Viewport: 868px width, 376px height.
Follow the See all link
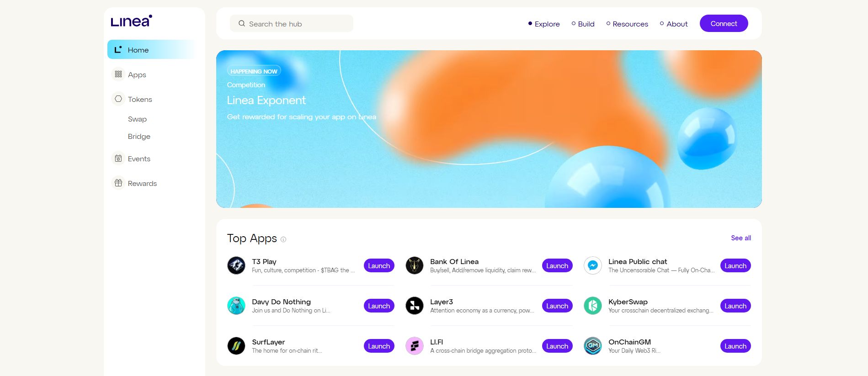pos(741,238)
